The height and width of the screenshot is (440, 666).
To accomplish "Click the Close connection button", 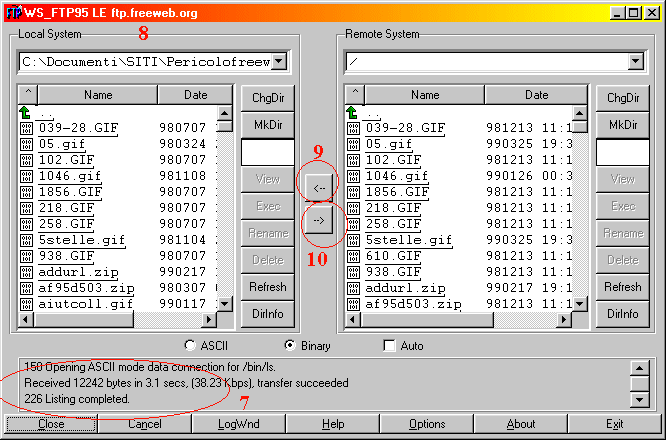I will click(51, 424).
